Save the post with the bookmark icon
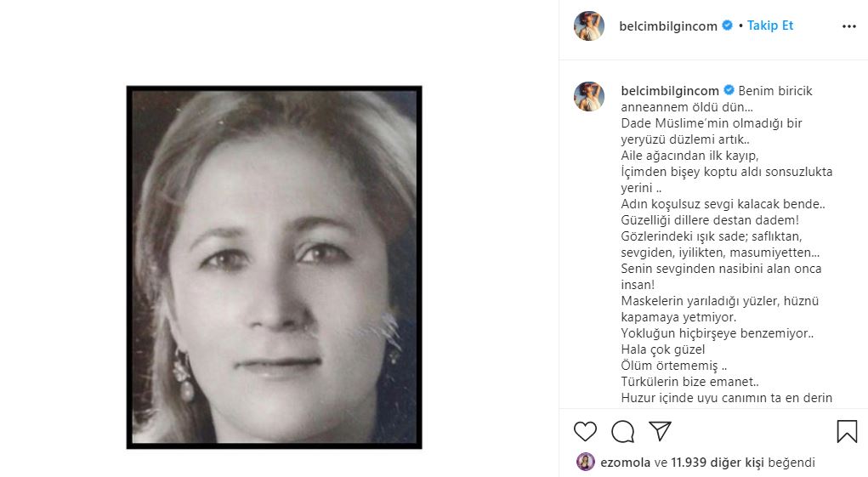Viewport: 868px width, 477px height. pyautogui.click(x=847, y=432)
